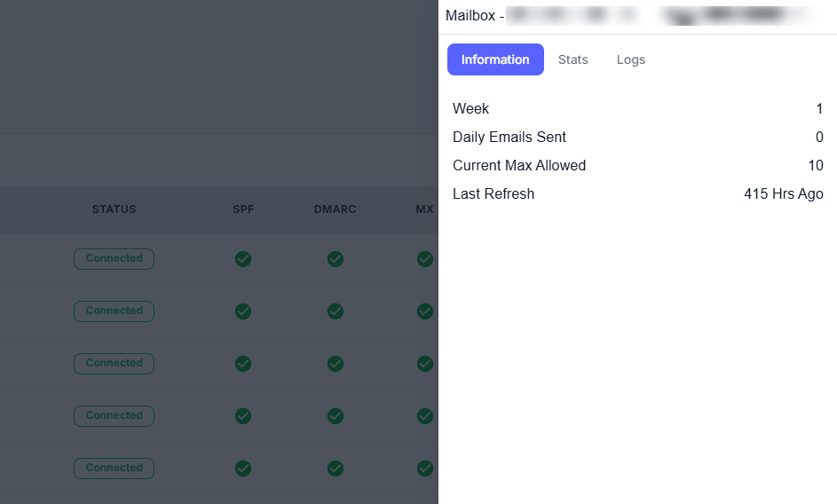Open the Logs tab

(x=631, y=59)
